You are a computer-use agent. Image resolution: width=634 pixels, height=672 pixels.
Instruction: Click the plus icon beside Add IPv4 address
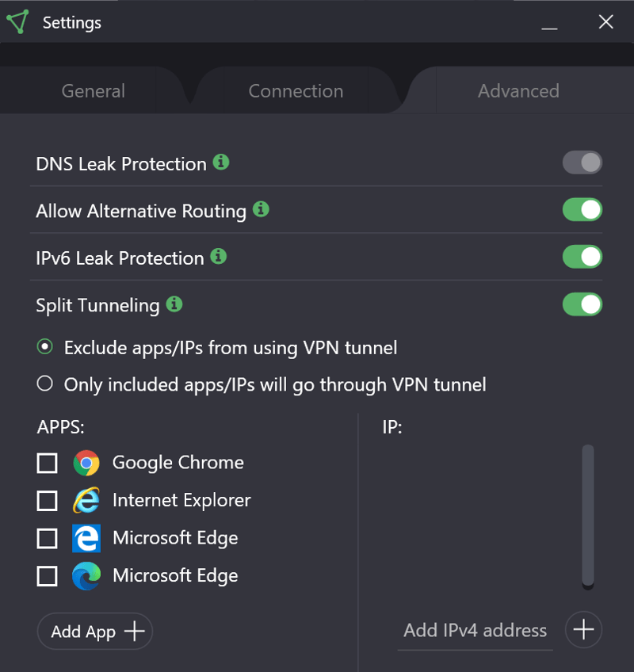(583, 630)
